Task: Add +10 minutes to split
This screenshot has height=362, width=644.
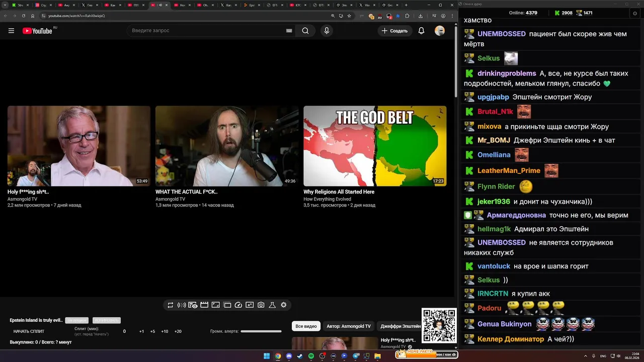Action: coord(165,331)
